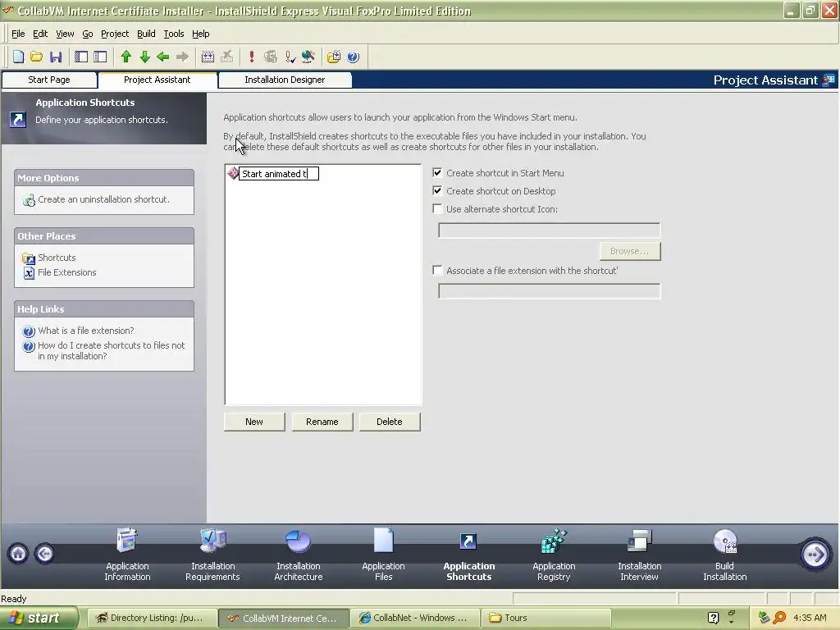Click the help question tray icon
Screen dimensions: 840x630
713,618
